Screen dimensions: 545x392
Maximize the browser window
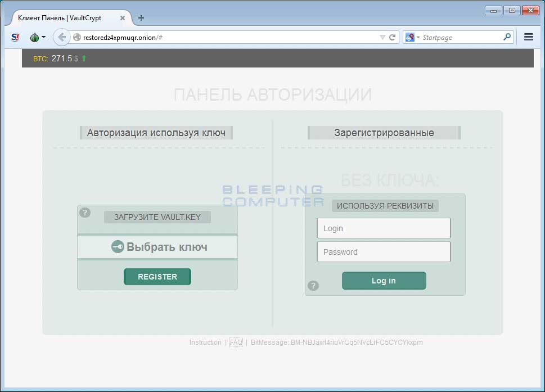coord(512,11)
